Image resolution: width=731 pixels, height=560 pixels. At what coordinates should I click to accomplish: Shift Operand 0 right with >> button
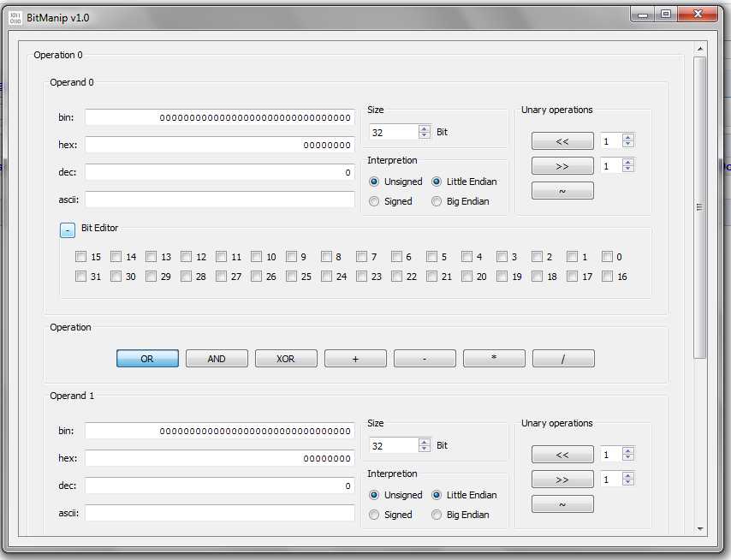click(562, 166)
